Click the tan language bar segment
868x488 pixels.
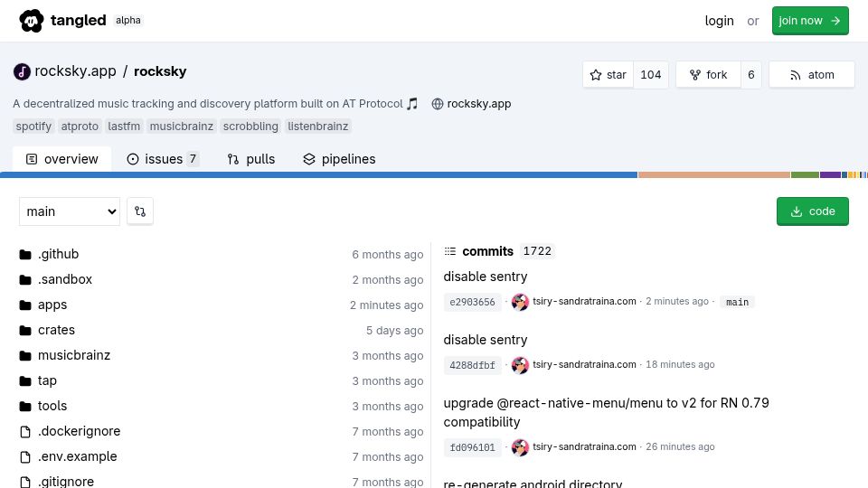tap(714, 174)
